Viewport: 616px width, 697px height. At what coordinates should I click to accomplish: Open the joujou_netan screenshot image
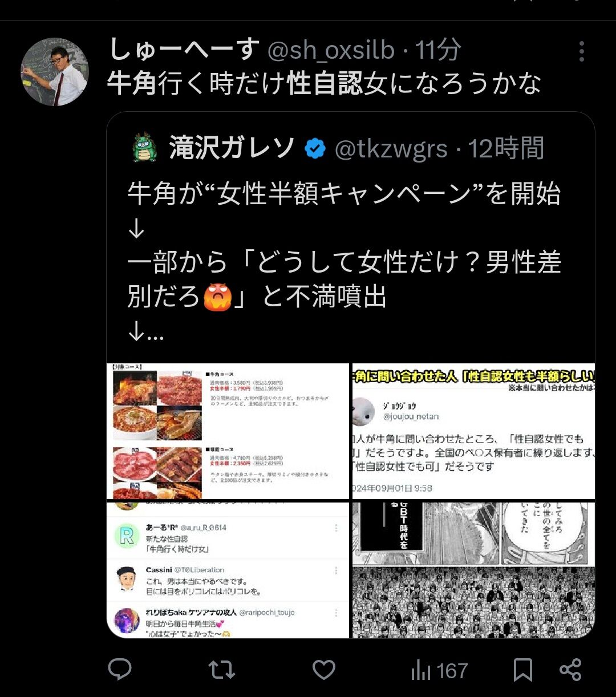[473, 431]
